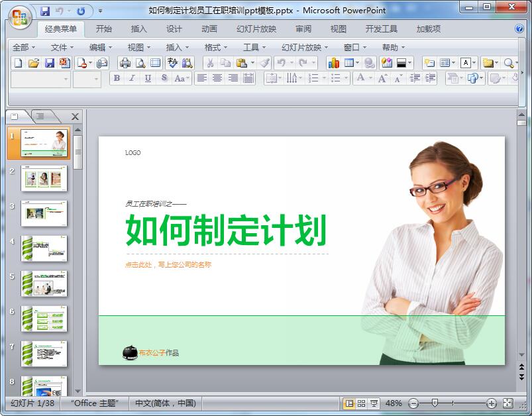
Task: Click the zoom slider handle
Action: click(435, 403)
